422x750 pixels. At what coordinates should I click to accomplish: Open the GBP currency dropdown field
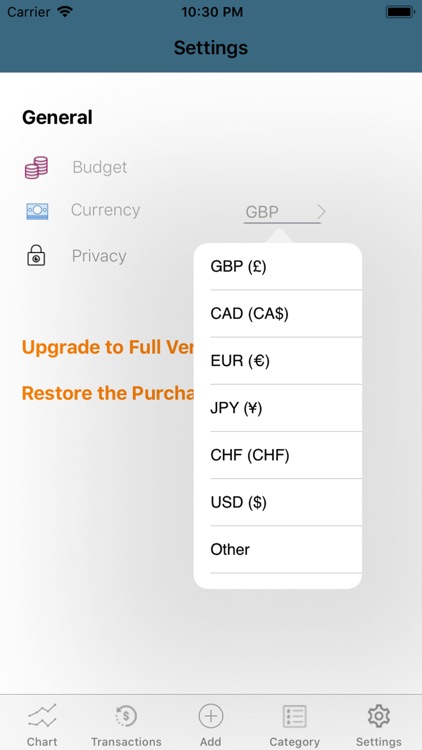282,212
